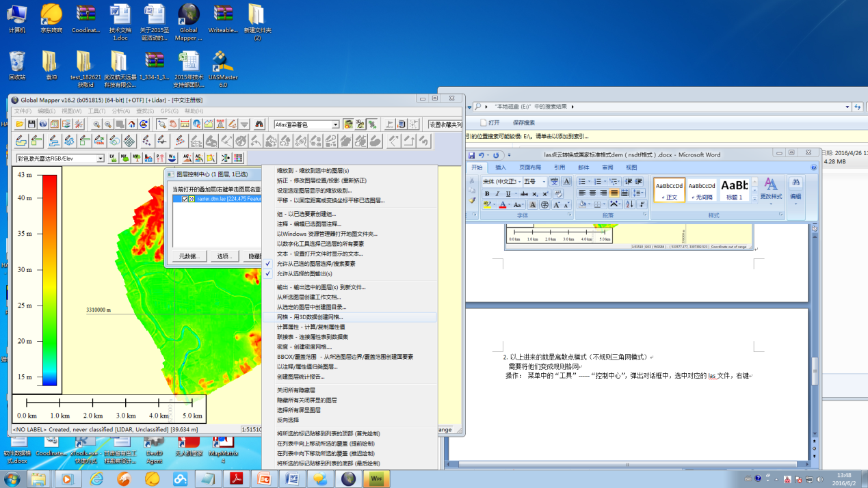Click the LV lidar toolbar icon
This screenshot has width=868, height=488.
coord(113,159)
